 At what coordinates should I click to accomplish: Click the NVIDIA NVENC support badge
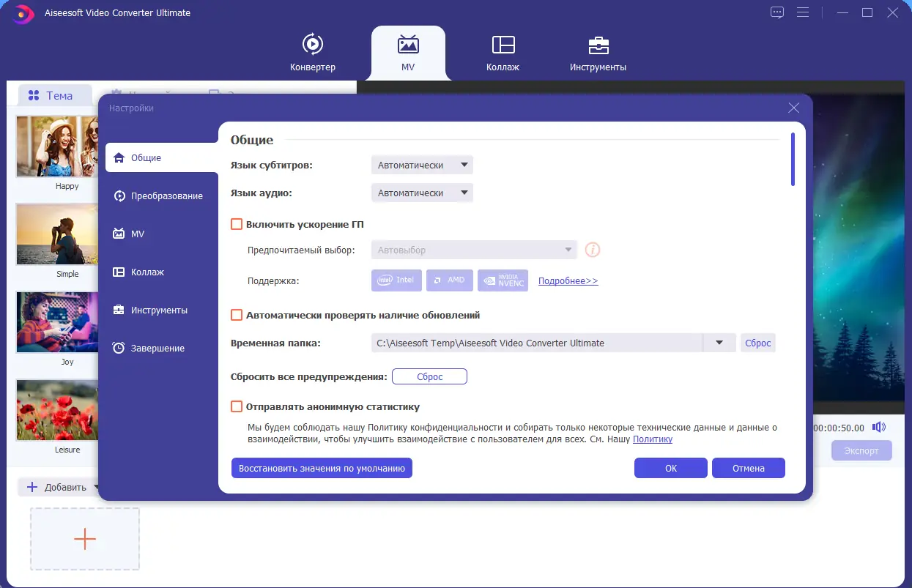(503, 280)
